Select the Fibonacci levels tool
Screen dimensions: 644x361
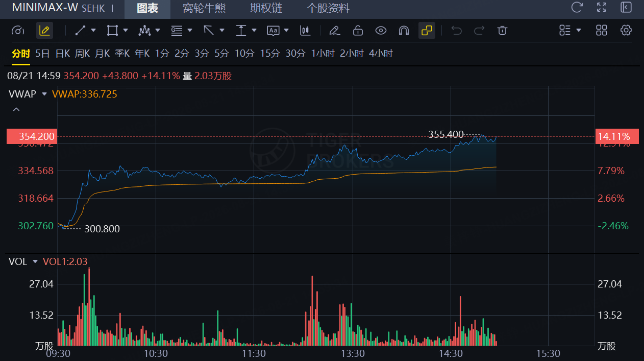[x=177, y=31]
